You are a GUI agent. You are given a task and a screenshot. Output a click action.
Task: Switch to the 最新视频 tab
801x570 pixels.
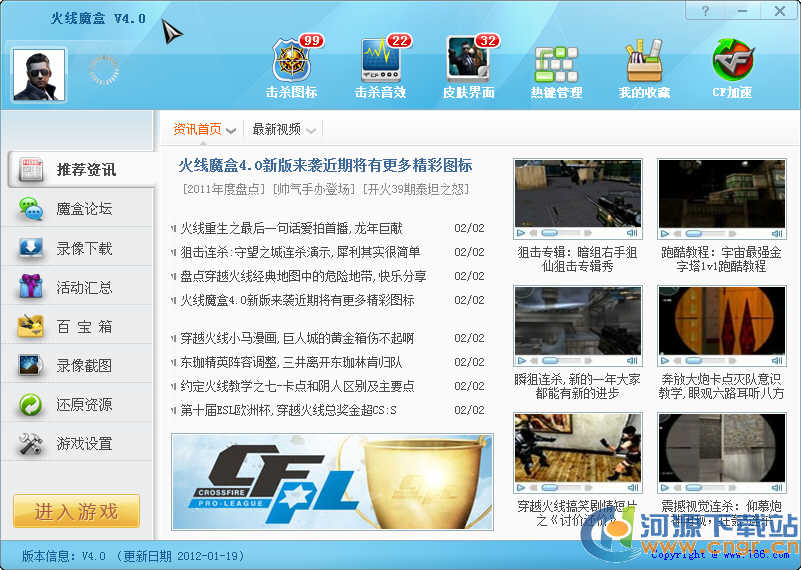pyautogui.click(x=276, y=129)
